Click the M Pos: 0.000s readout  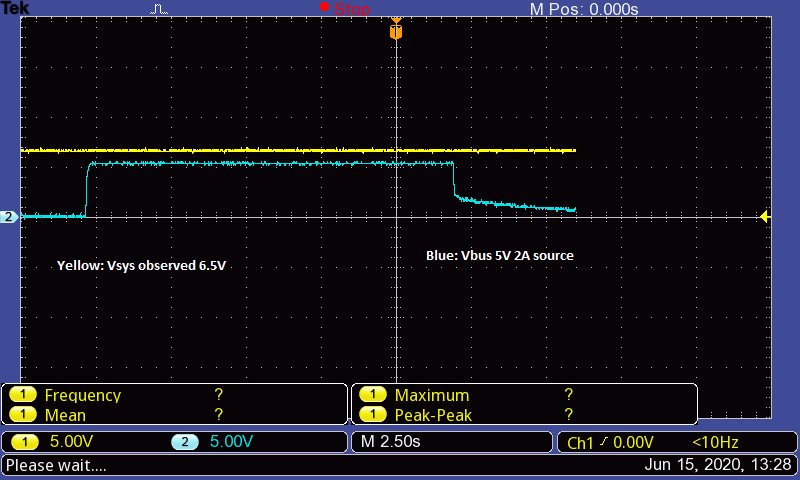tap(584, 9)
